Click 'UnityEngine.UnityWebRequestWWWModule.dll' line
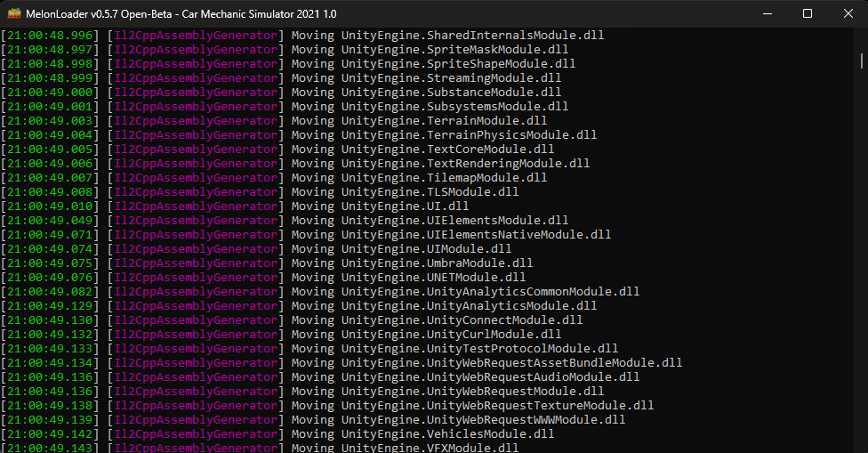 tap(483, 420)
